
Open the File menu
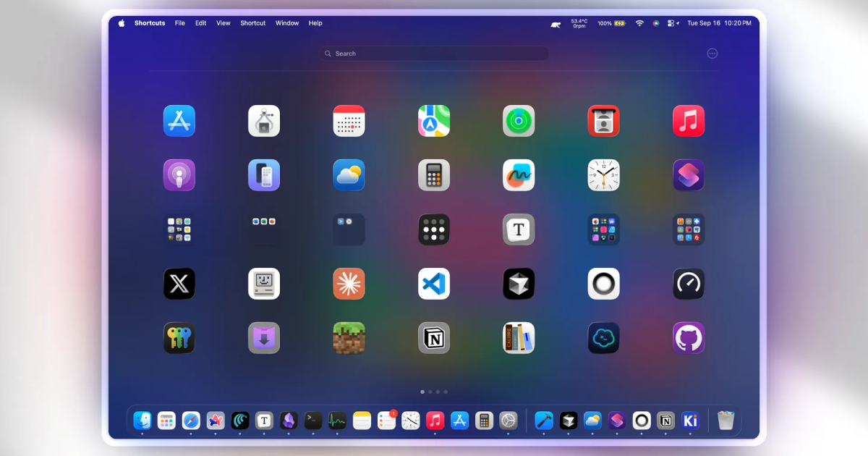(179, 23)
